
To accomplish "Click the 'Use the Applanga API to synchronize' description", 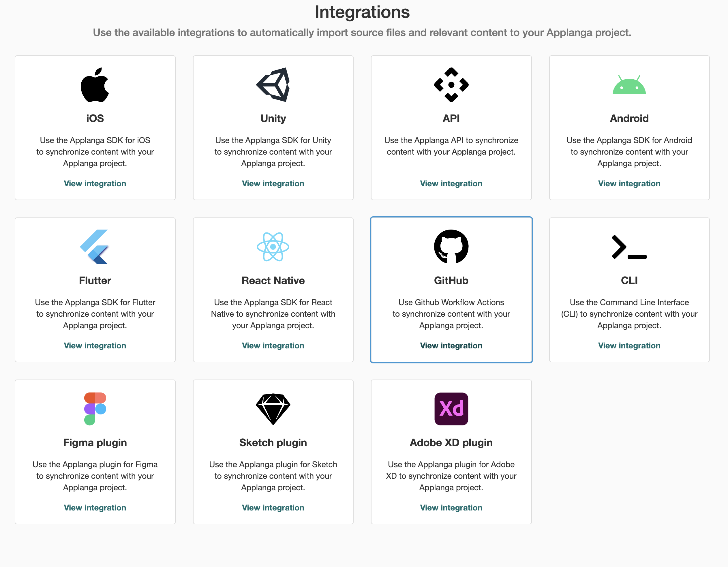I will click(451, 146).
